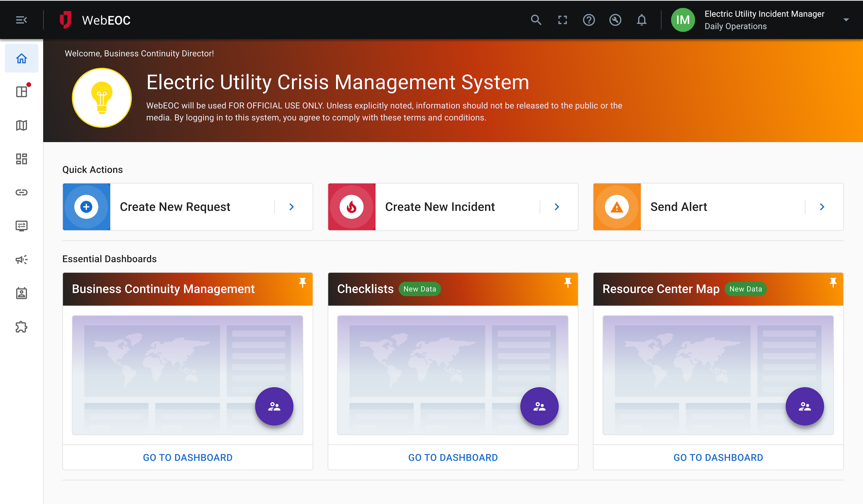Open the plugins puzzle icon in sidebar
Image resolution: width=863 pixels, height=504 pixels.
(22, 327)
